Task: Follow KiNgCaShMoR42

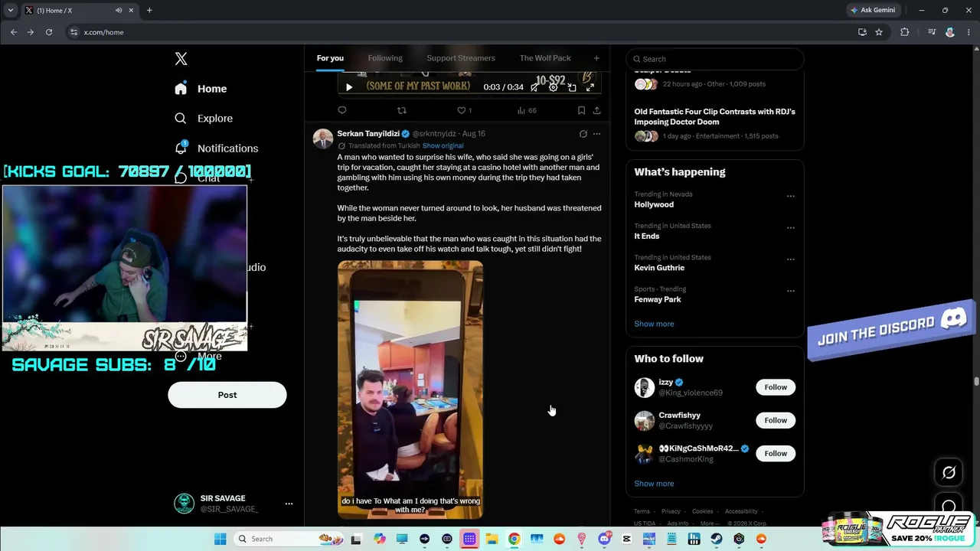Action: (776, 453)
